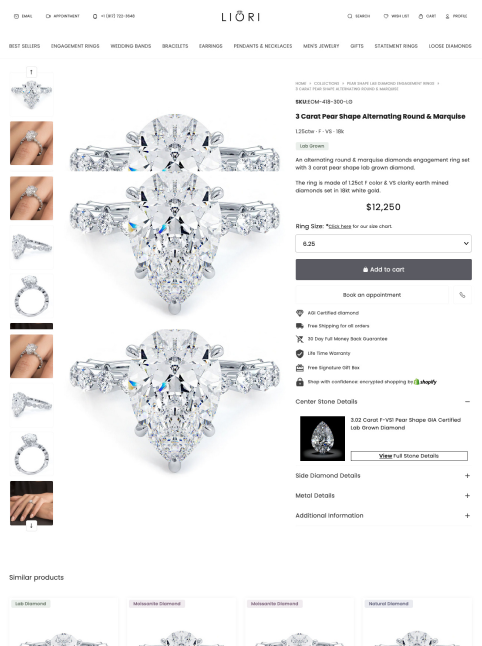Click Add to cart button
The height and width of the screenshot is (646, 482).
click(383, 269)
